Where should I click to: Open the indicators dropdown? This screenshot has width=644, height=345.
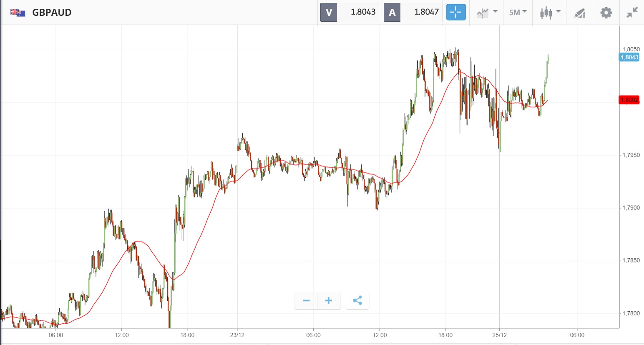(487, 13)
